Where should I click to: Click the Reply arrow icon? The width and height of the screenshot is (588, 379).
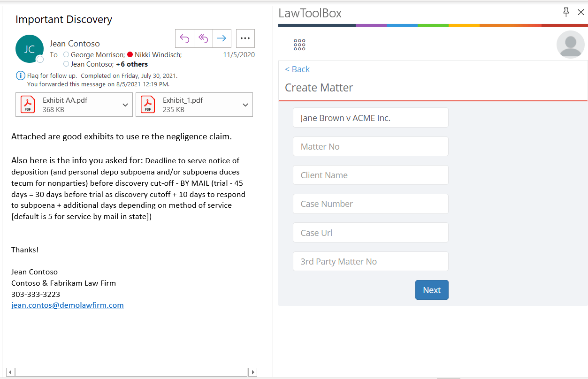[x=184, y=38]
